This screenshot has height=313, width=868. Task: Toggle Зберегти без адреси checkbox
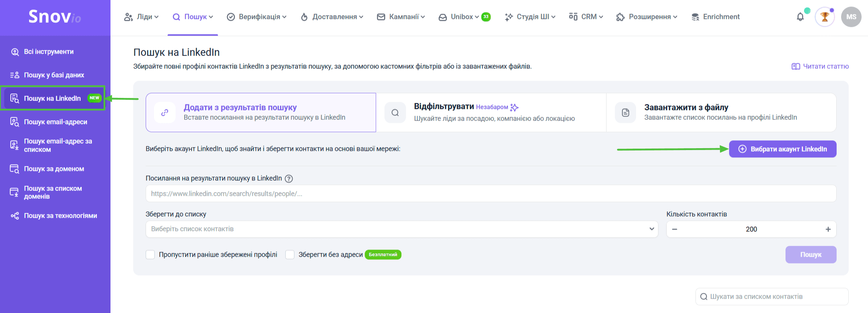290,255
